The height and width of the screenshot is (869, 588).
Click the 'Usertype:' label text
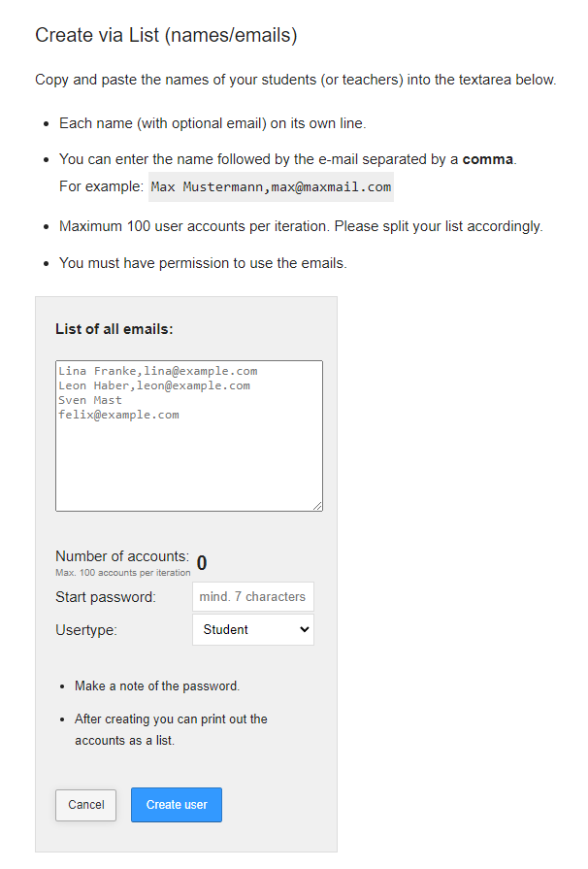click(x=86, y=630)
